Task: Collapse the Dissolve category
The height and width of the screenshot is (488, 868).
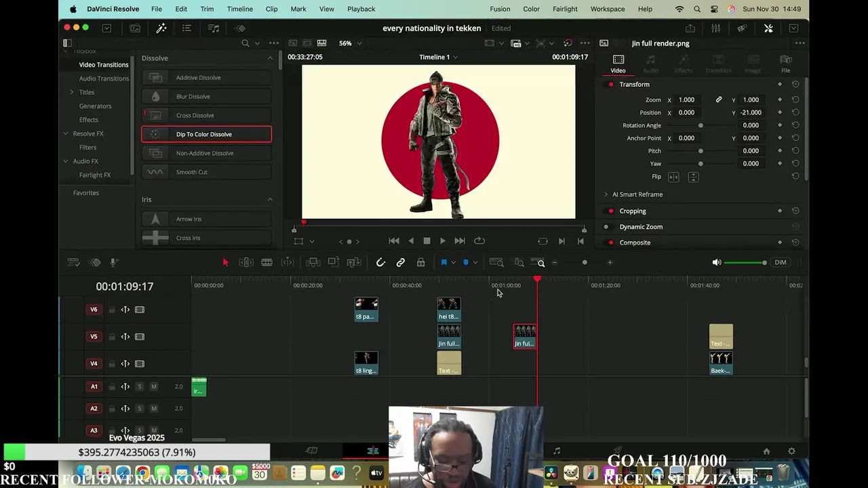Action: pos(270,58)
